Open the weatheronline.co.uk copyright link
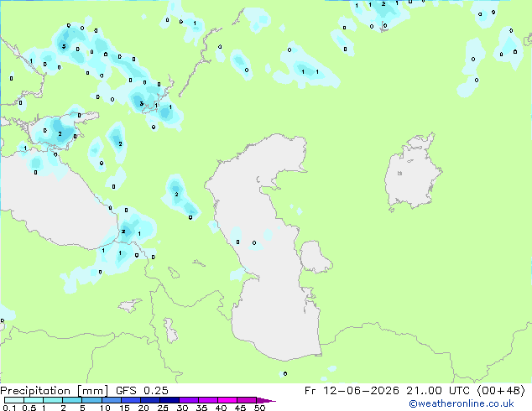Viewport: 532px width, 411px height. [x=462, y=403]
